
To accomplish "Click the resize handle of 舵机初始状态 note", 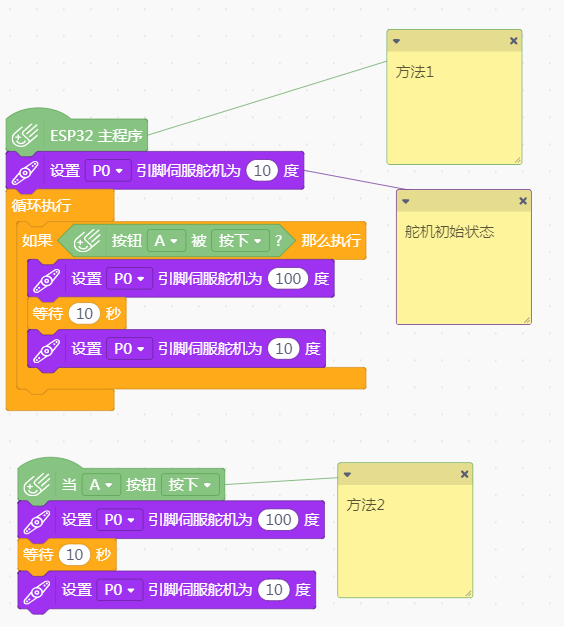I will 527,320.
